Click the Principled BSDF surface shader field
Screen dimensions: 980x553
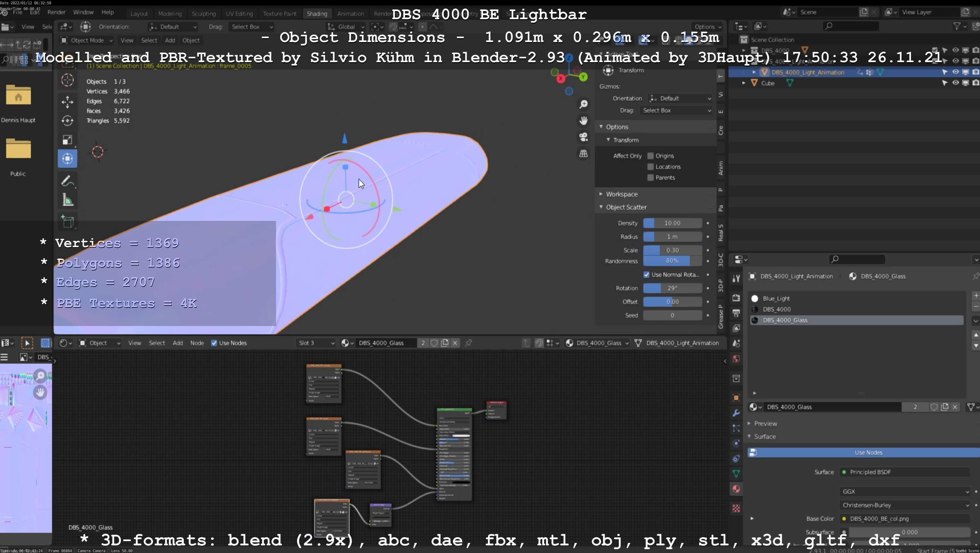(905, 472)
